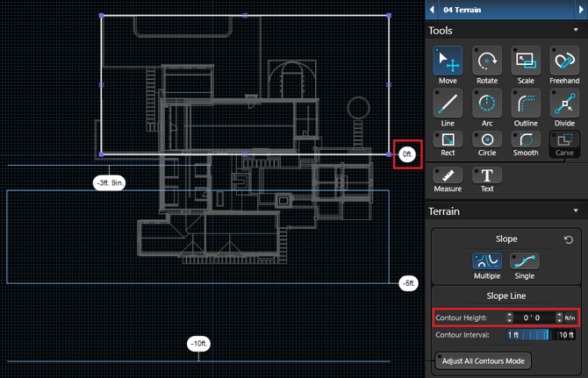Select the Text tool

487,180
